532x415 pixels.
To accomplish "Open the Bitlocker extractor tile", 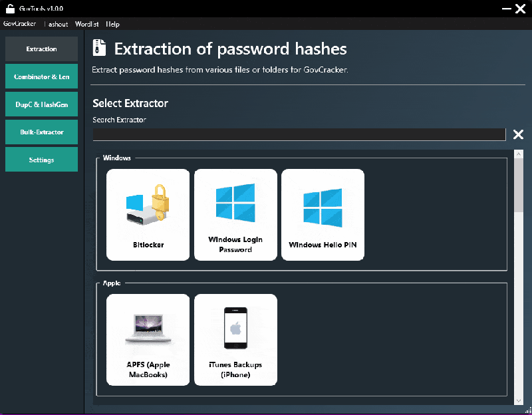I will [x=148, y=215].
